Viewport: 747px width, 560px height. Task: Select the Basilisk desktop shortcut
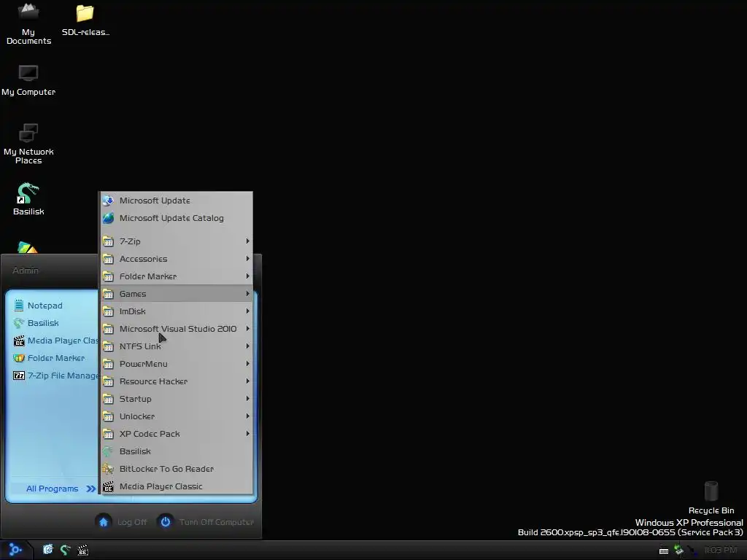[28, 199]
